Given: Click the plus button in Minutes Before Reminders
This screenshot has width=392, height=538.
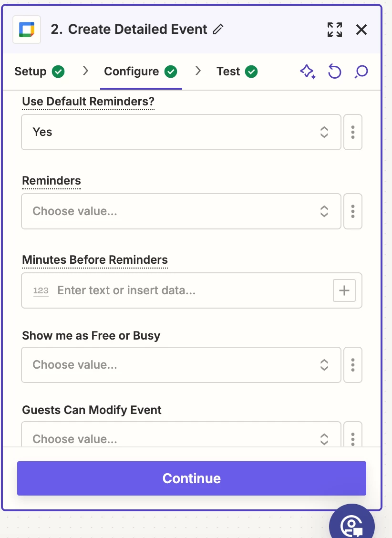Looking at the screenshot, I should [x=344, y=290].
